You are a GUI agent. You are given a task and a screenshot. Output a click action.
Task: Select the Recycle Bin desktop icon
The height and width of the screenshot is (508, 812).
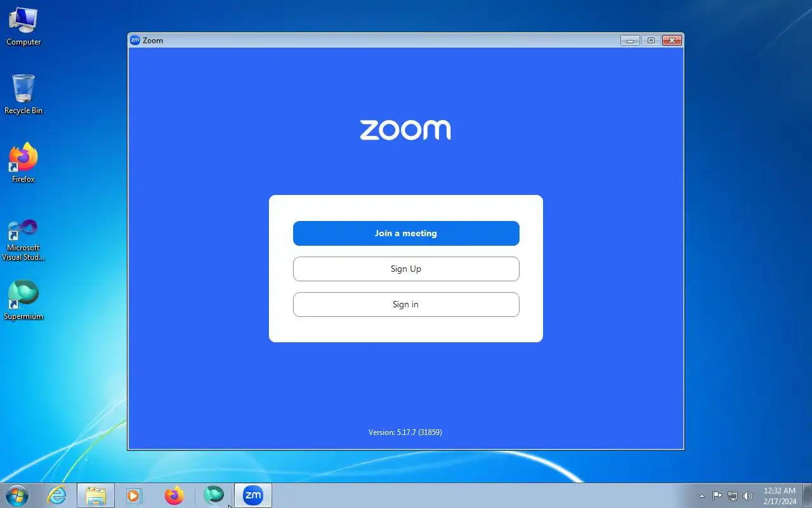(x=23, y=95)
